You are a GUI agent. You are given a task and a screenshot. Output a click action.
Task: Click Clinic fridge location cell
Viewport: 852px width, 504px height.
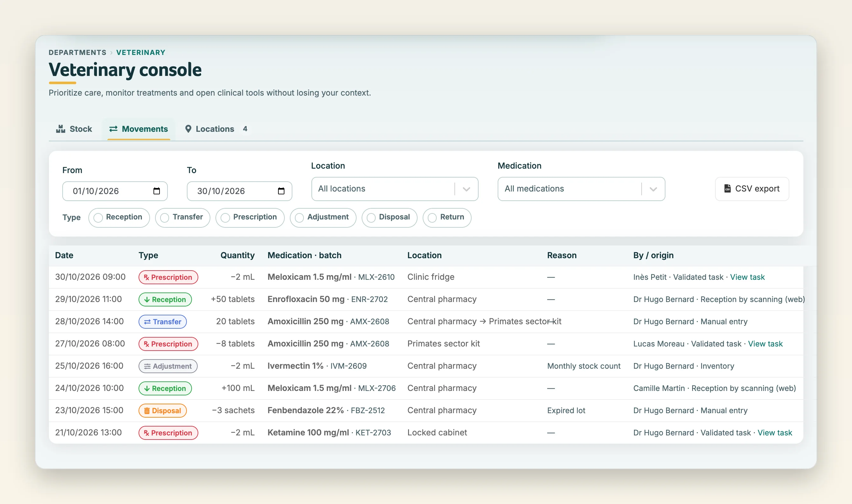(431, 277)
